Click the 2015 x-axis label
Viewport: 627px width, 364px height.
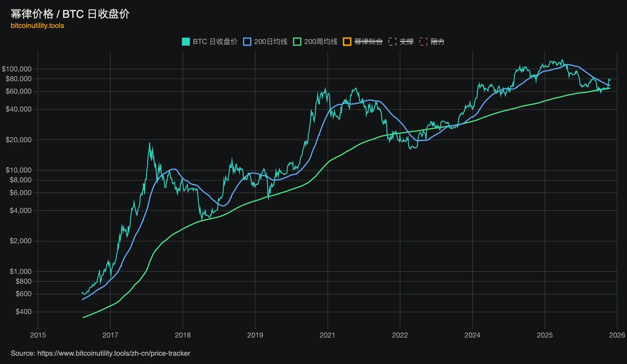pyautogui.click(x=38, y=335)
